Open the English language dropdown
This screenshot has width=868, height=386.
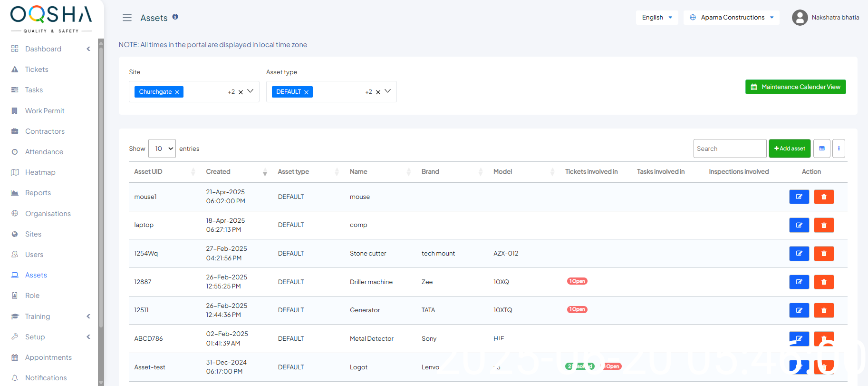656,18
